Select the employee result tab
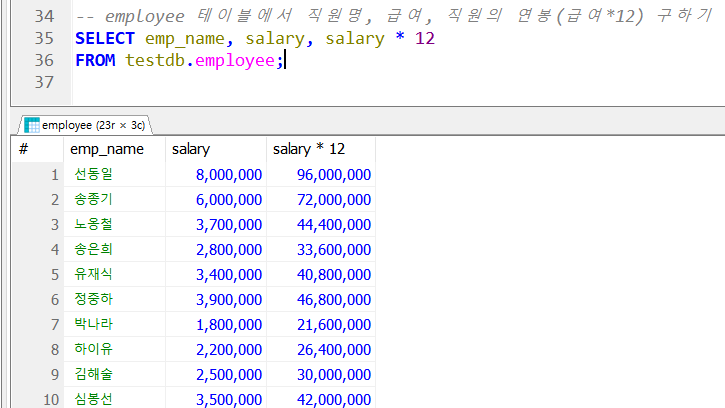 pyautogui.click(x=85, y=125)
